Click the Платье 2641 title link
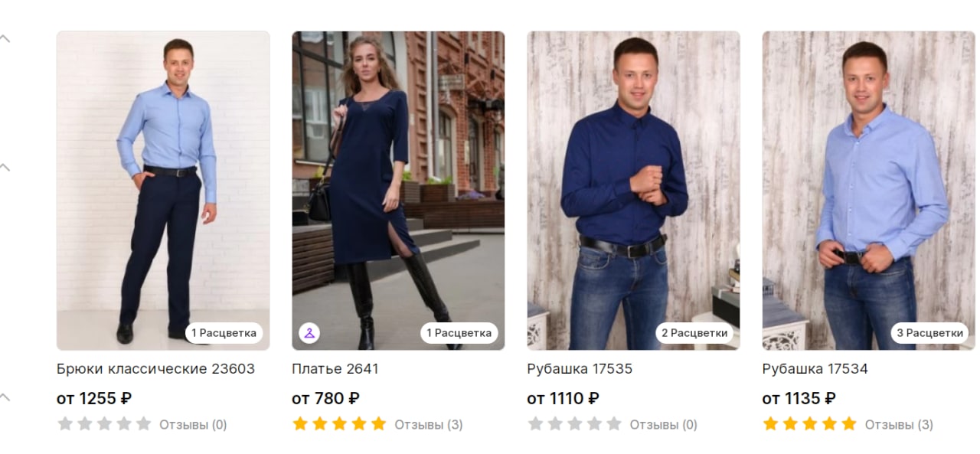 pos(335,369)
